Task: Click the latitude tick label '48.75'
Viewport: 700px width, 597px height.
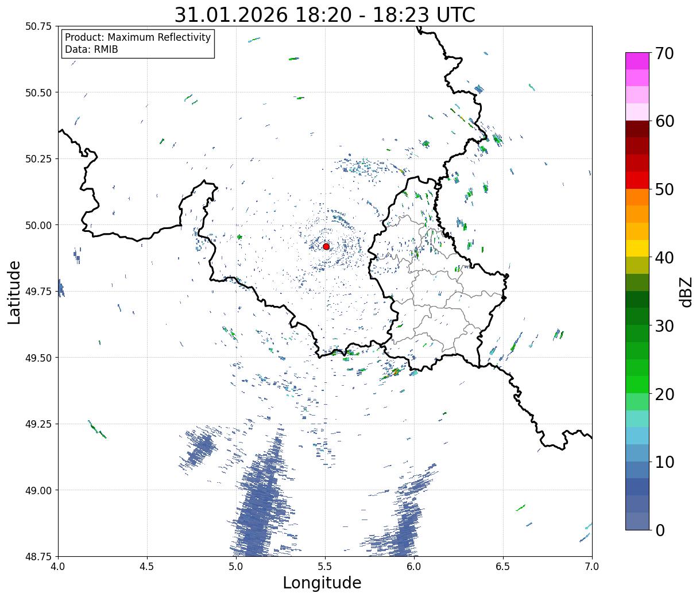Action: (38, 556)
